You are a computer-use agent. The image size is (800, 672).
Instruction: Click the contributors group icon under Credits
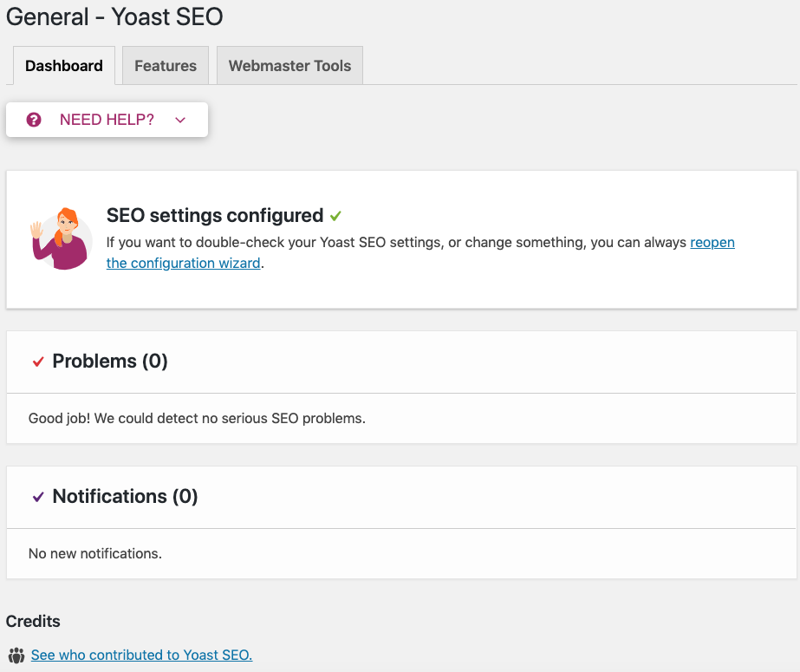pyautogui.click(x=16, y=656)
